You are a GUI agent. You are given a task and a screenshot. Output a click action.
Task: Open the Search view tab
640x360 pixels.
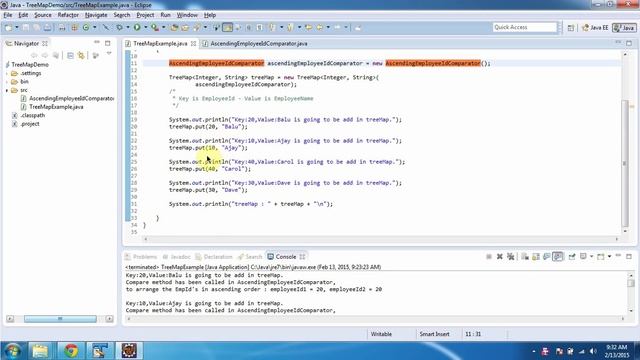[250, 257]
